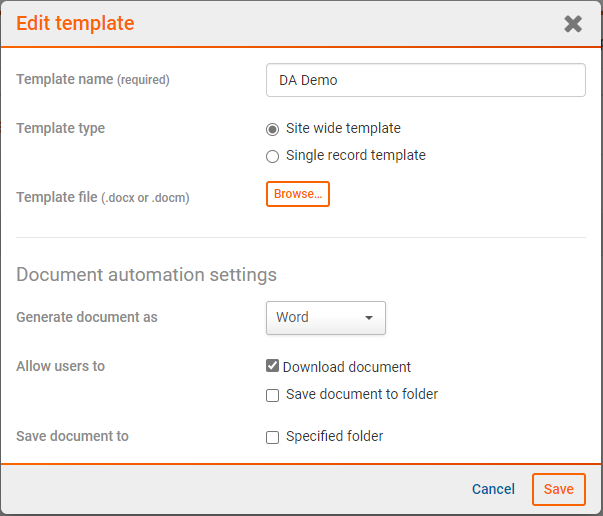Click the Allow users to label
This screenshot has height=516, width=603.
pyautogui.click(x=60, y=366)
